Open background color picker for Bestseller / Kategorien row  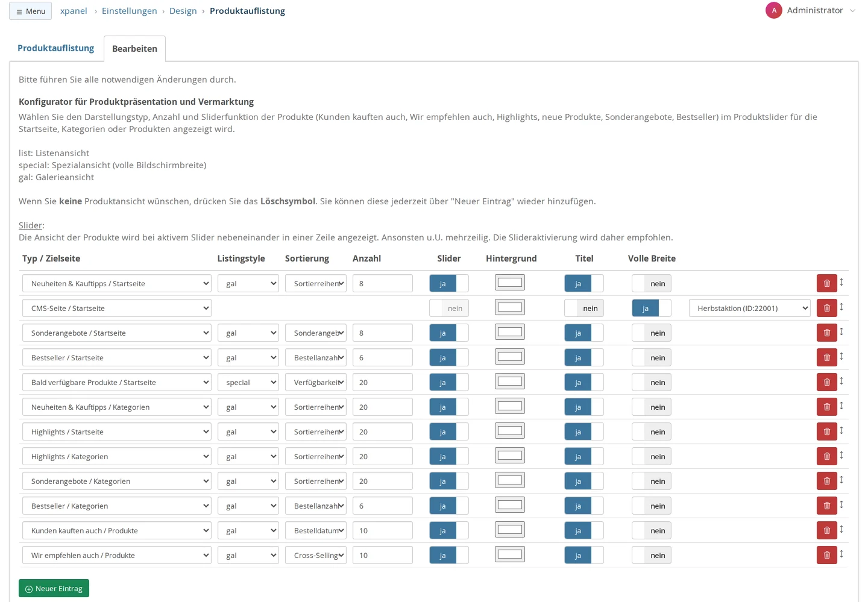[510, 505]
